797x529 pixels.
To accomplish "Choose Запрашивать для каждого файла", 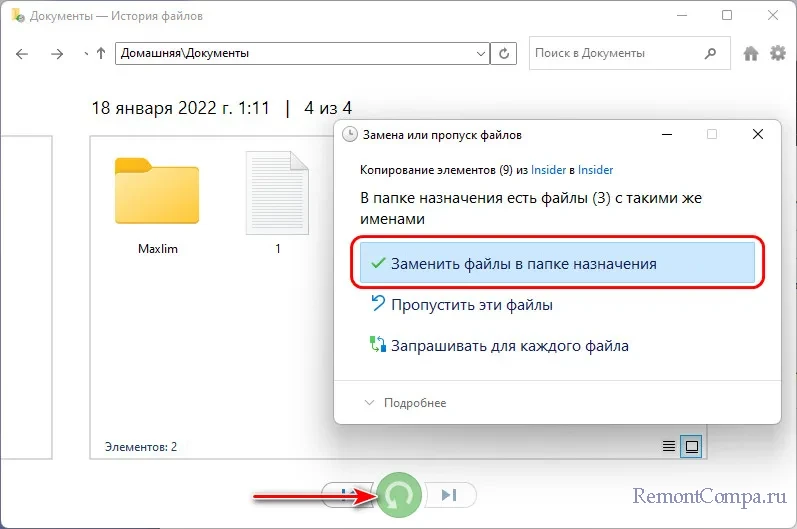I will 509,347.
